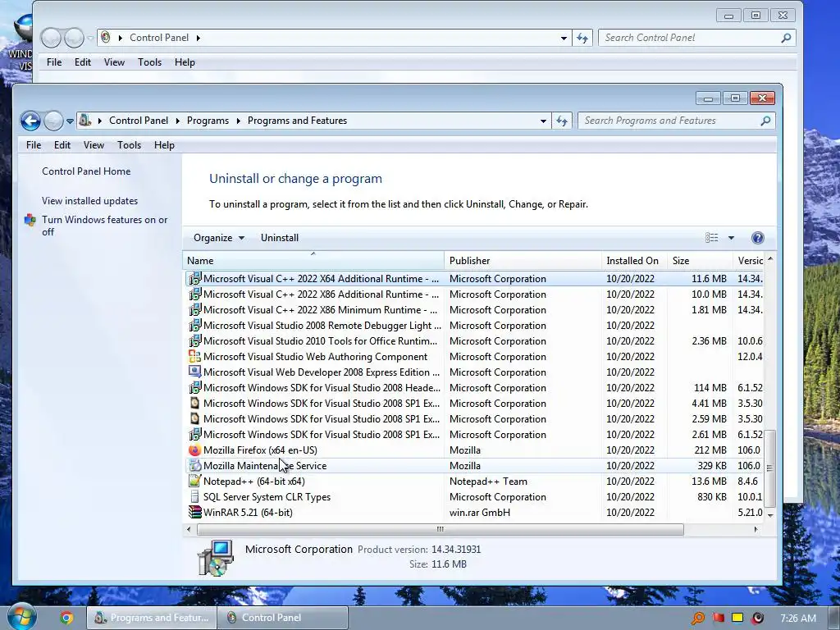840x630 pixels.
Task: Open the File menu in Programs and Features
Action: (x=33, y=145)
